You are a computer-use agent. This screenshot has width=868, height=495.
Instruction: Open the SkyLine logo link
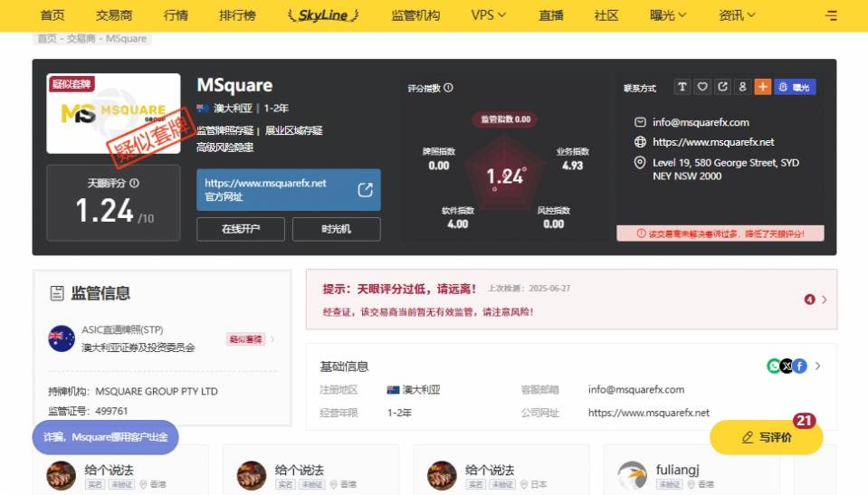point(323,15)
